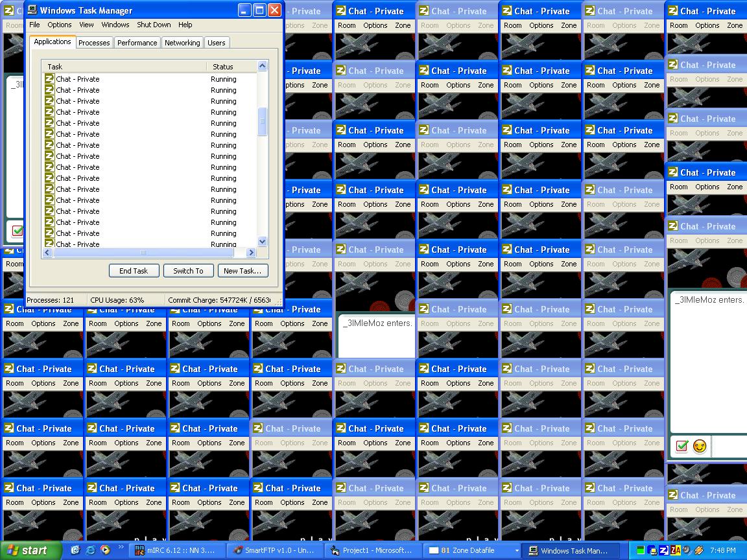Switch to the Users tab
The height and width of the screenshot is (560, 747).
coord(217,43)
